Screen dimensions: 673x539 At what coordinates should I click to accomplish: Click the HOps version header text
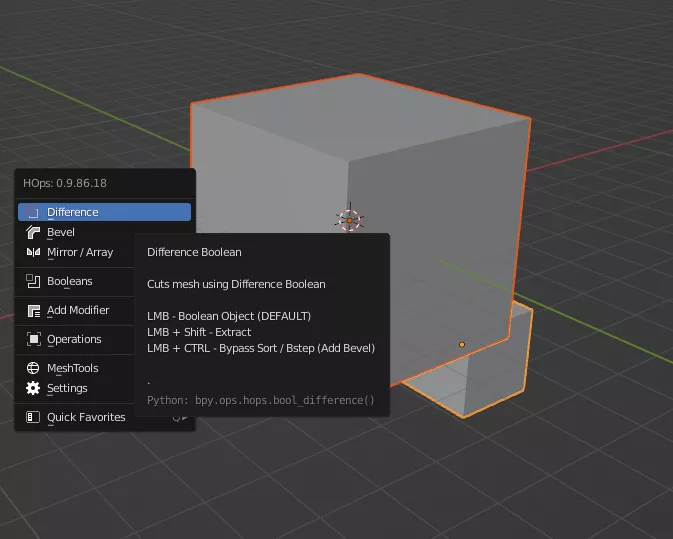pyautogui.click(x=65, y=183)
